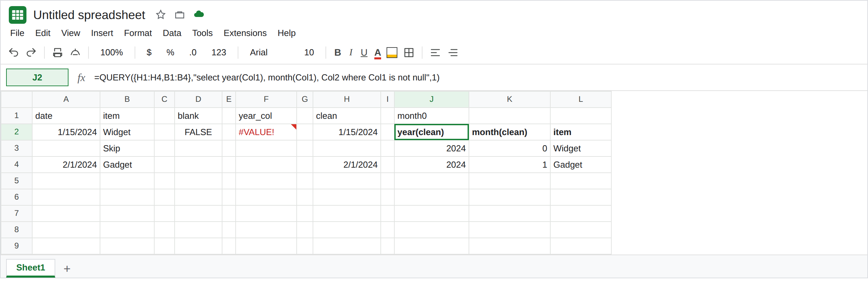Open the Data menu
Image resolution: width=868 pixels, height=281 pixels.
tap(172, 33)
